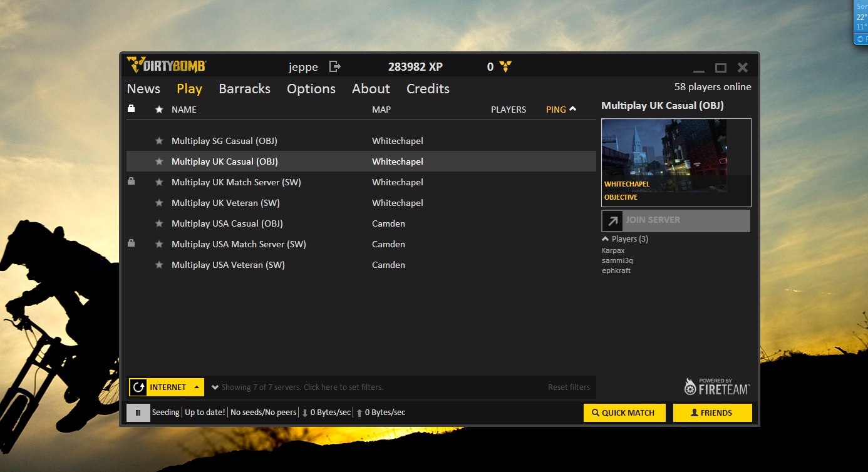The image size is (868, 472).
Task: Click the logout icon next to jeppe
Action: [x=335, y=66]
